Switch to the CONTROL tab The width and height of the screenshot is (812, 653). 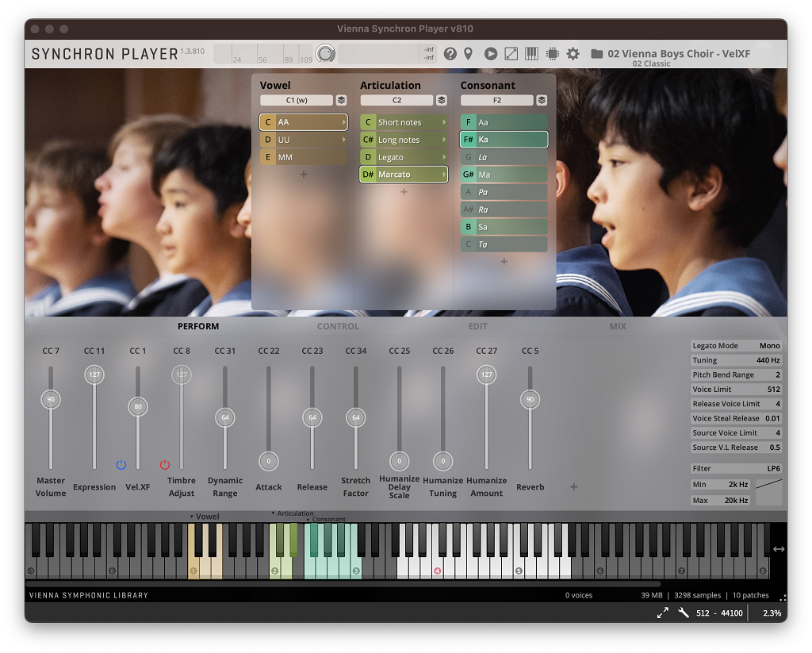pos(338,327)
